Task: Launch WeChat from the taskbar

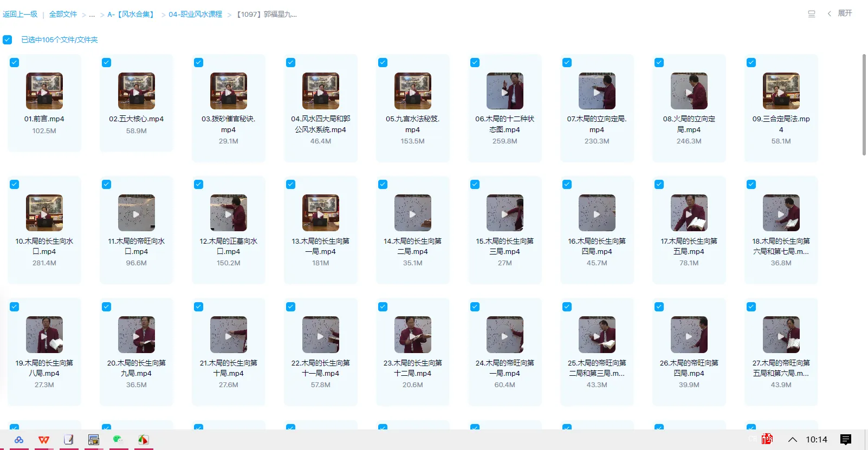Action: pyautogui.click(x=118, y=440)
